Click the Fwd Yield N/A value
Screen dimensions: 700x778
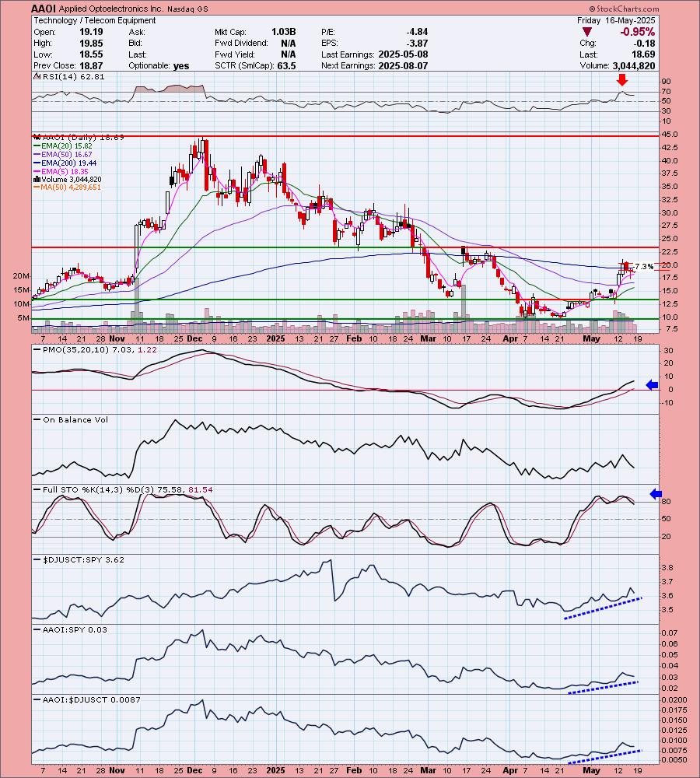click(x=289, y=54)
